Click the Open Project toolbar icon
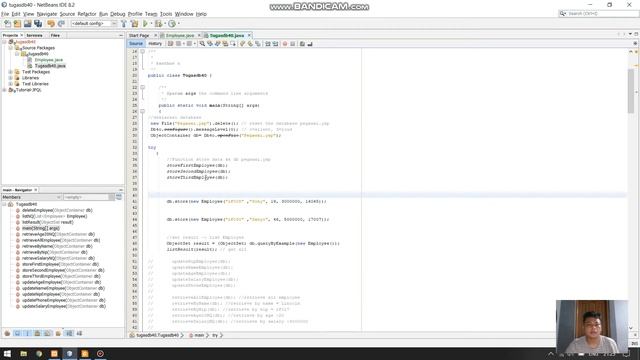The height and width of the screenshot is (360, 640). coord(28,24)
